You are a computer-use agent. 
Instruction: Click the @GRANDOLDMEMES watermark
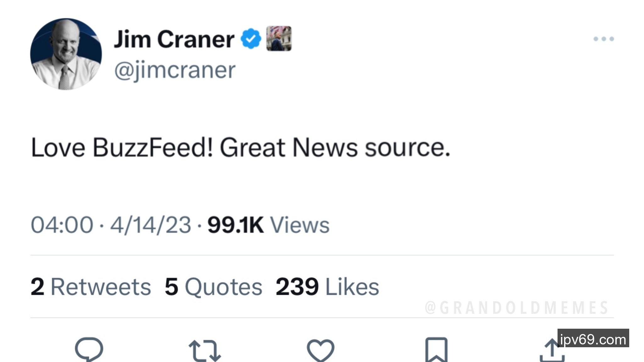click(x=516, y=308)
